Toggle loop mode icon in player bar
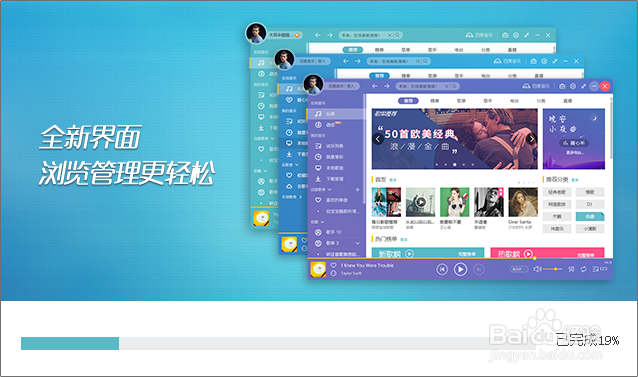This screenshot has height=377, width=638. (583, 269)
